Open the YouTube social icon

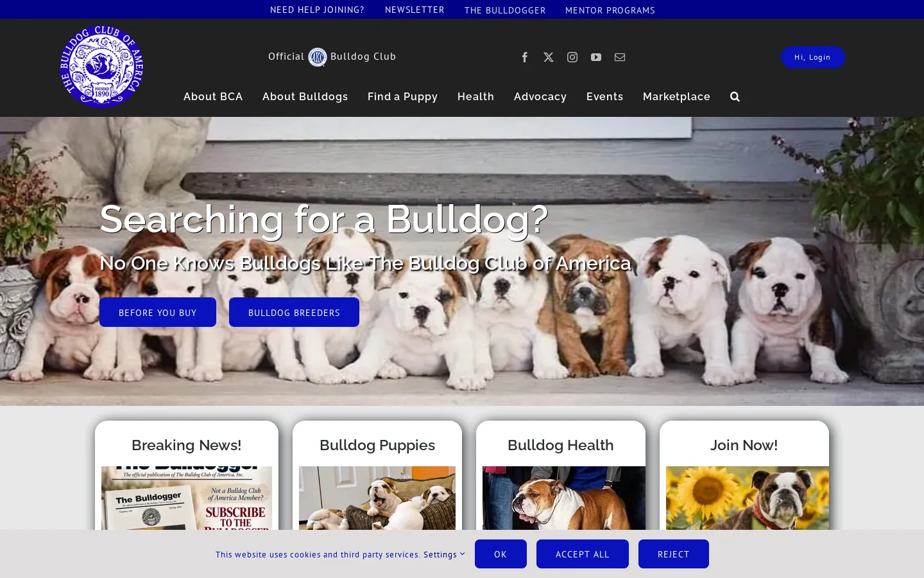[596, 57]
